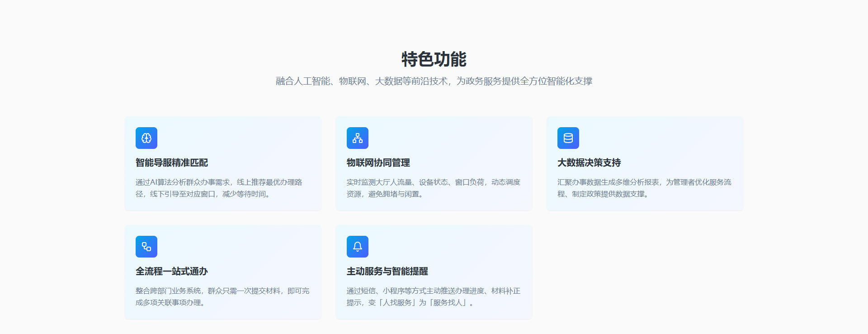Open the 全流程一站式通办 card heading
Screen dimensions: 868x334
pos(172,271)
